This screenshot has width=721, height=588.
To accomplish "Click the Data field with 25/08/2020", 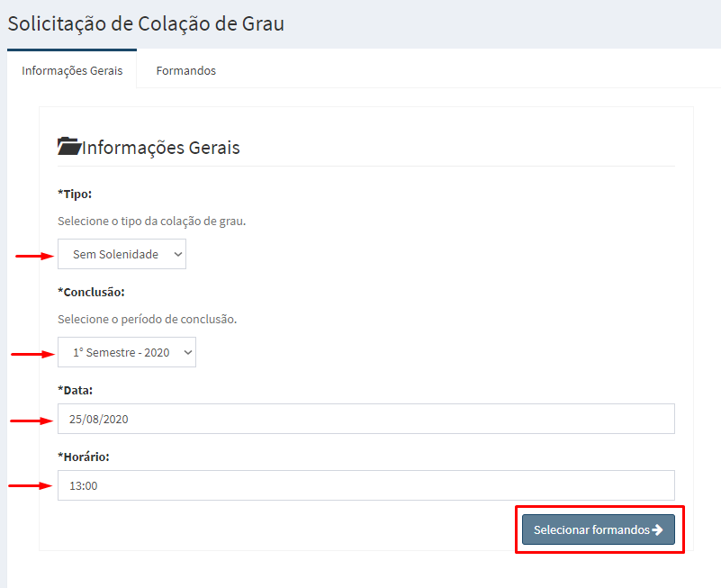I will tap(366, 419).
